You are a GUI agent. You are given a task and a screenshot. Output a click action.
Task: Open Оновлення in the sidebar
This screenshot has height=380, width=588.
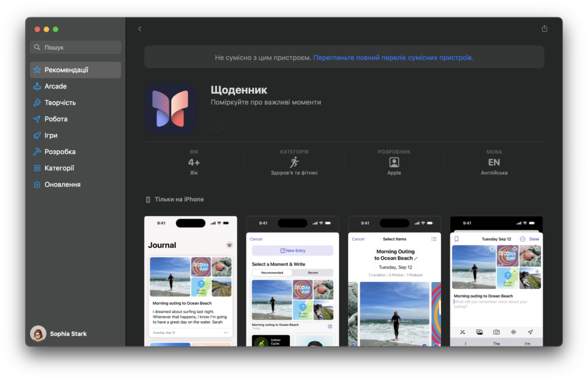tap(75, 184)
